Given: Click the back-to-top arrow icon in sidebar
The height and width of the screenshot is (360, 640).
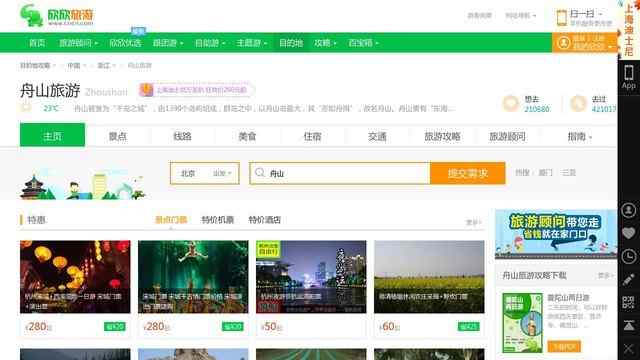Looking at the screenshot, I should click(x=629, y=325).
